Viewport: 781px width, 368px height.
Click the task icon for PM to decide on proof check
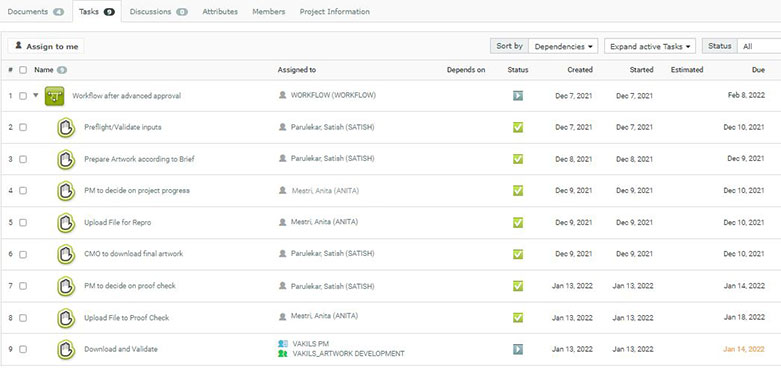(x=66, y=286)
